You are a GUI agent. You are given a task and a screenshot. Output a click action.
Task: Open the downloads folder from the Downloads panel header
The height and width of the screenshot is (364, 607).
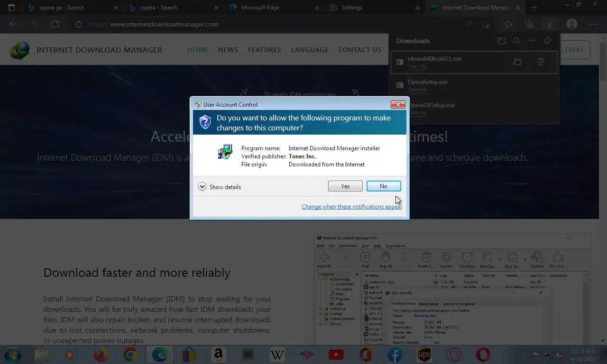[502, 41]
